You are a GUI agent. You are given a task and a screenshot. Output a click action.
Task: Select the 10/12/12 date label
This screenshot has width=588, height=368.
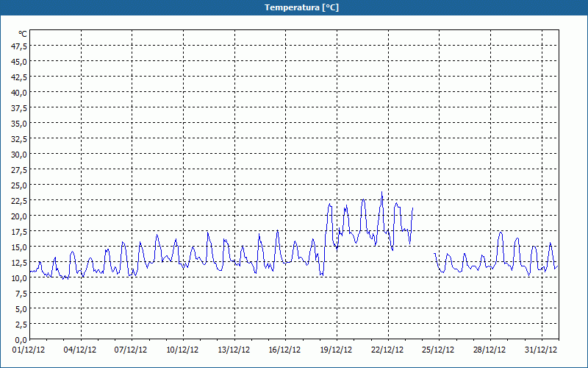(x=182, y=350)
